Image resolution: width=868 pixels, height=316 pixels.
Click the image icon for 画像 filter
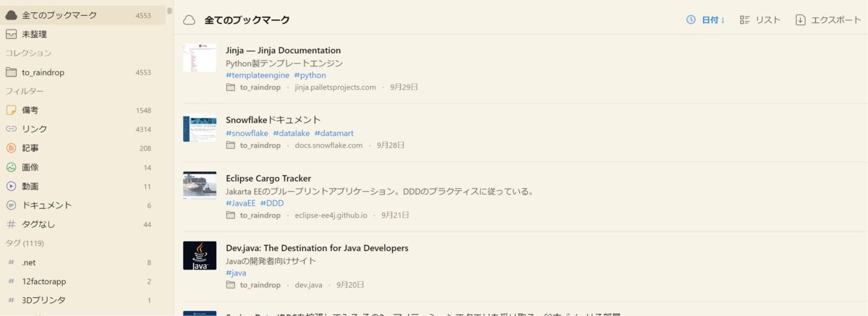coord(11,167)
